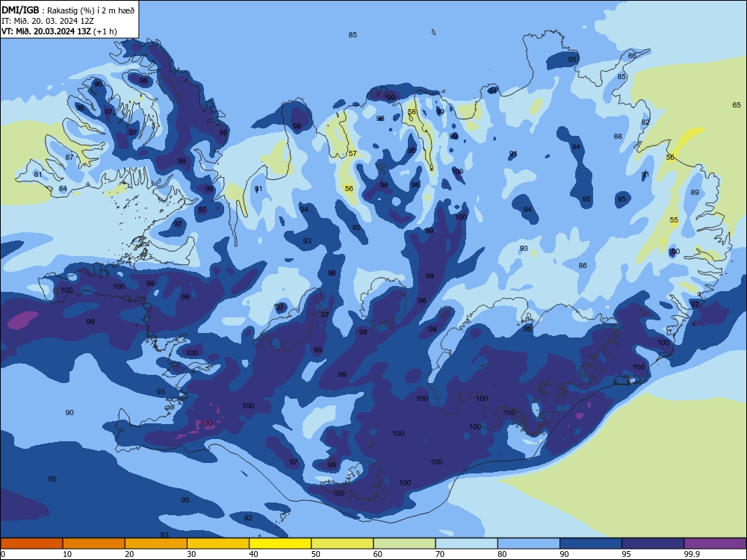This screenshot has height=560, width=747.
Task: Click the '81' humidity value on the map
Action: point(38,174)
